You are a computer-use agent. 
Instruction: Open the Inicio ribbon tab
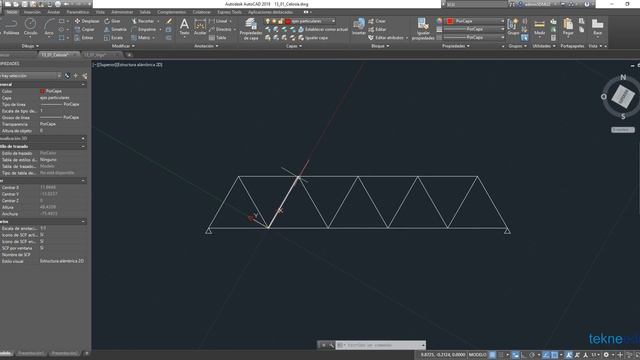pyautogui.click(x=11, y=12)
